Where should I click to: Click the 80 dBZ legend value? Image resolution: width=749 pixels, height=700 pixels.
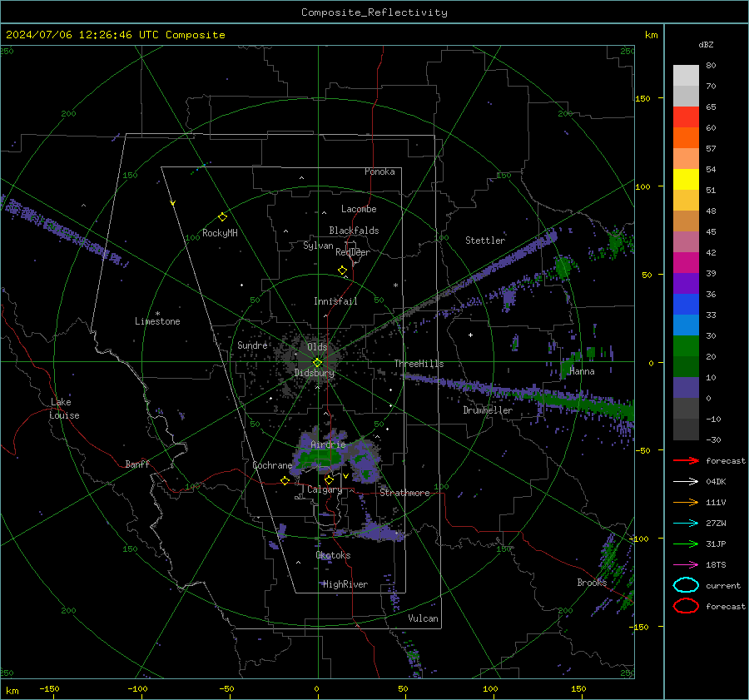click(x=711, y=66)
